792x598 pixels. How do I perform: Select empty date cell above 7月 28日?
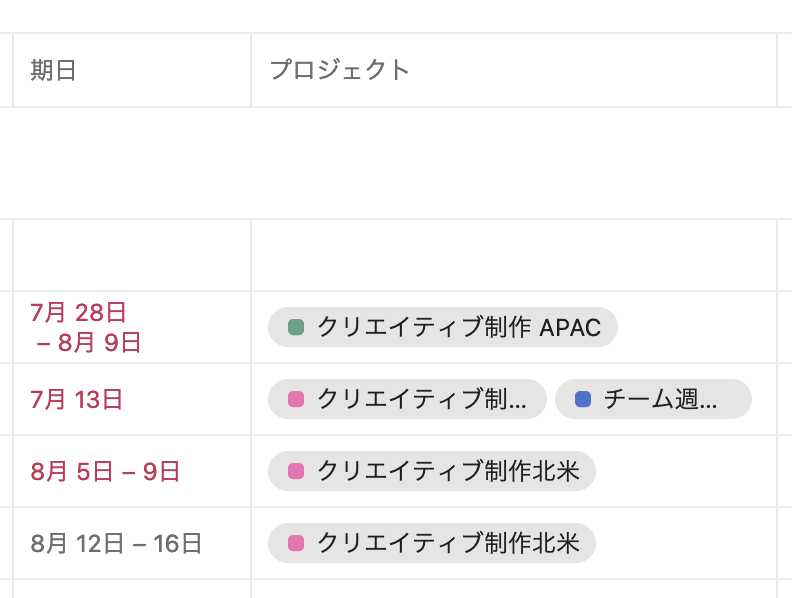pyautogui.click(x=130, y=255)
